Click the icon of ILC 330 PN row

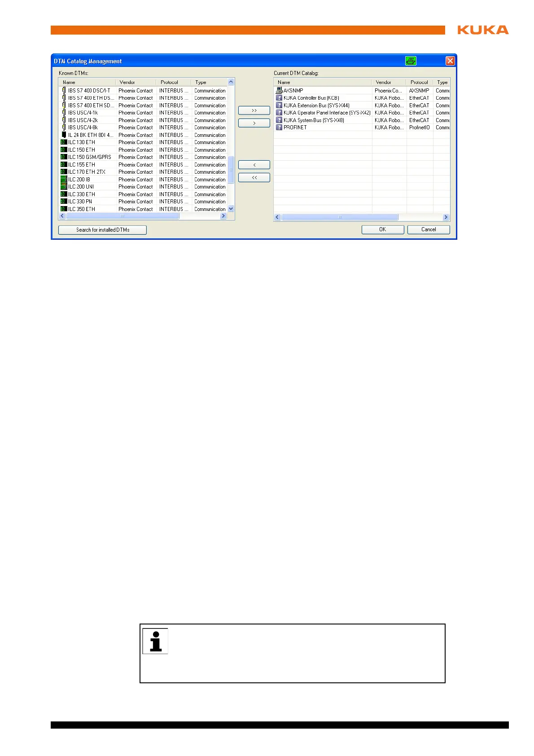pyautogui.click(x=64, y=202)
